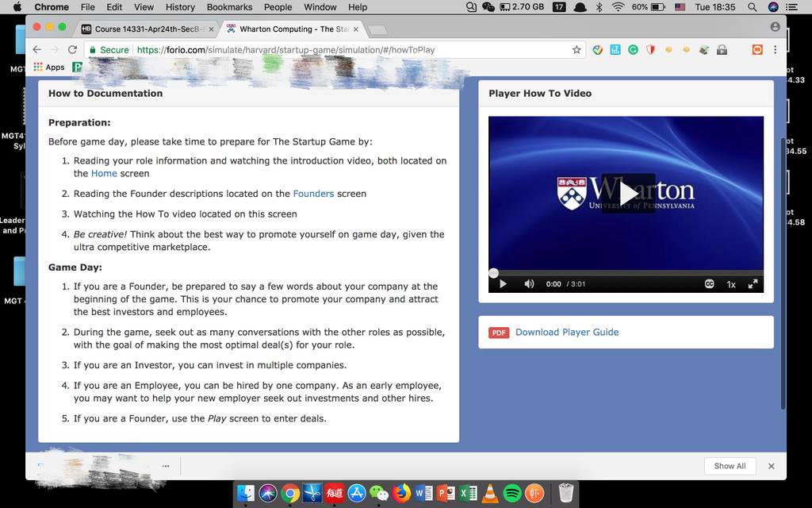Reload the page with the refresh icon
The height and width of the screenshot is (508, 812).
(x=72, y=50)
